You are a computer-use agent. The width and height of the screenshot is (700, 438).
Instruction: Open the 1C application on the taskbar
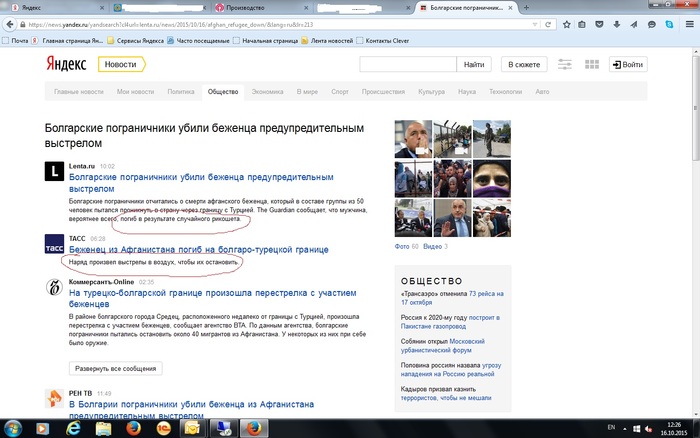point(164,429)
